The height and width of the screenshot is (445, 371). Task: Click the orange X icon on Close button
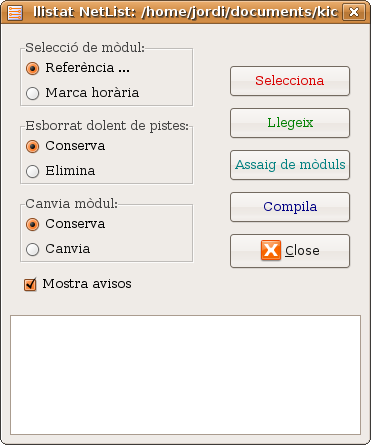pos(271,250)
